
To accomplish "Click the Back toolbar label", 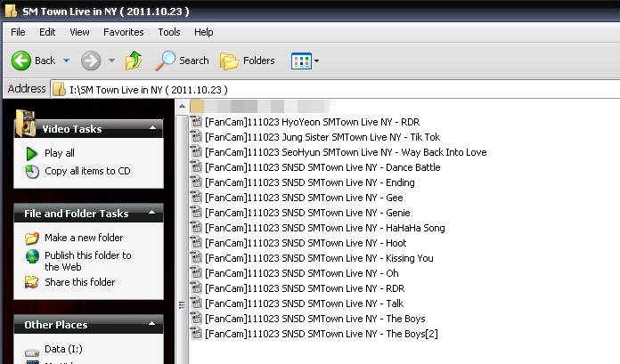I will point(45,61).
